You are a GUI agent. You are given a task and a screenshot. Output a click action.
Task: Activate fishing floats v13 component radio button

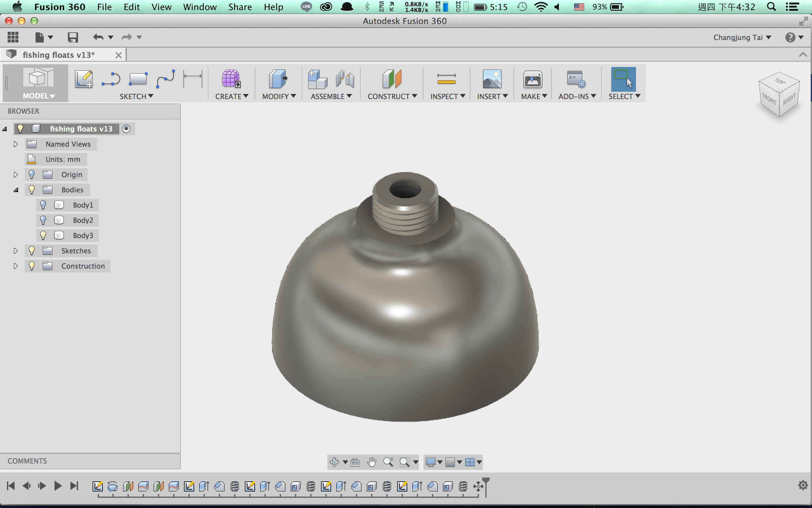(x=126, y=129)
